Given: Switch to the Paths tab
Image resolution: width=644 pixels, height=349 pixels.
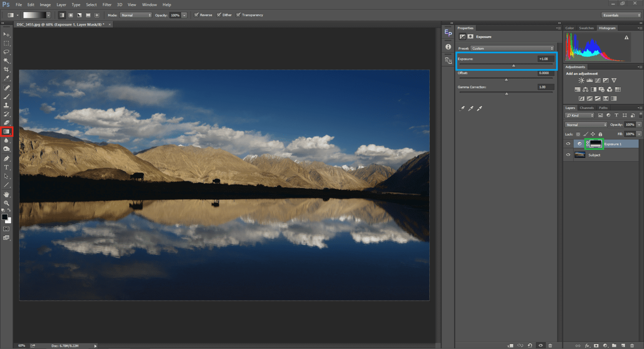Looking at the screenshot, I should click(x=603, y=108).
